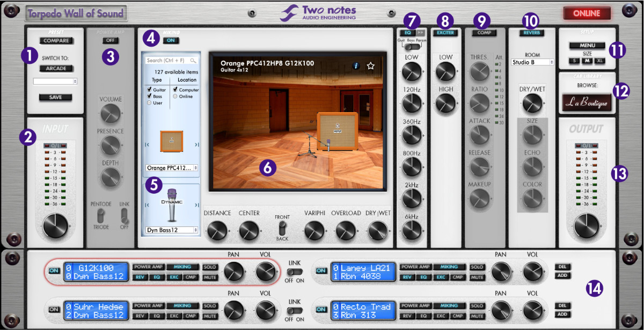The image size is (644, 330).
Task: Switch the Guit/Bass/Param EQ mode selector
Action: [x=411, y=47]
